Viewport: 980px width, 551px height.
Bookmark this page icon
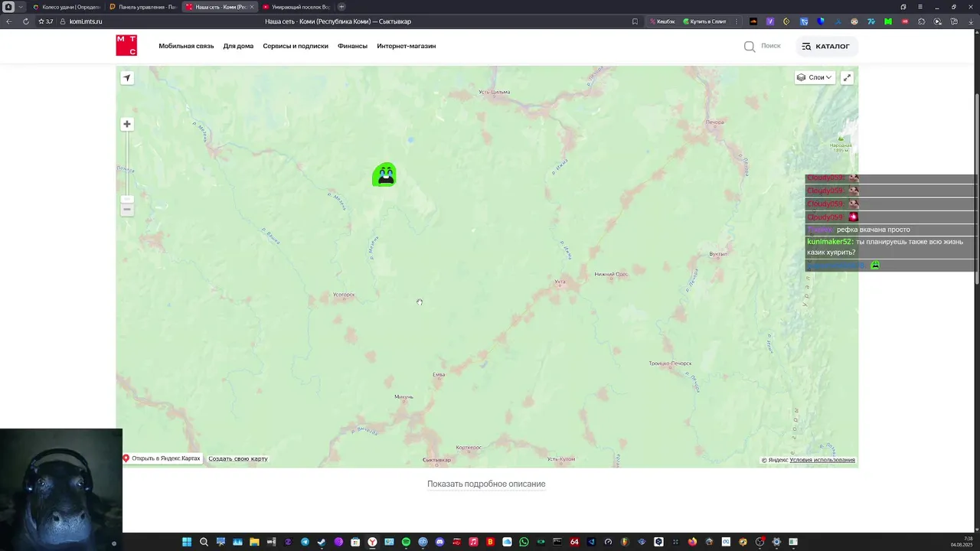(x=635, y=21)
